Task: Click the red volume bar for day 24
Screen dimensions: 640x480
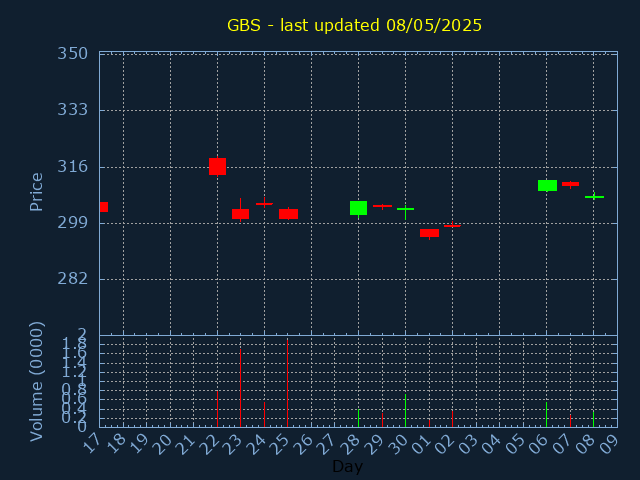Action: tap(264, 414)
